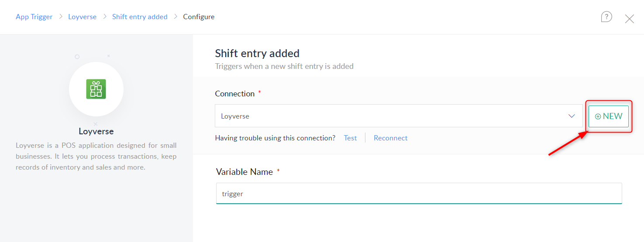Expand the Connection dropdown arrow
This screenshot has height=242, width=644.
coord(571,116)
